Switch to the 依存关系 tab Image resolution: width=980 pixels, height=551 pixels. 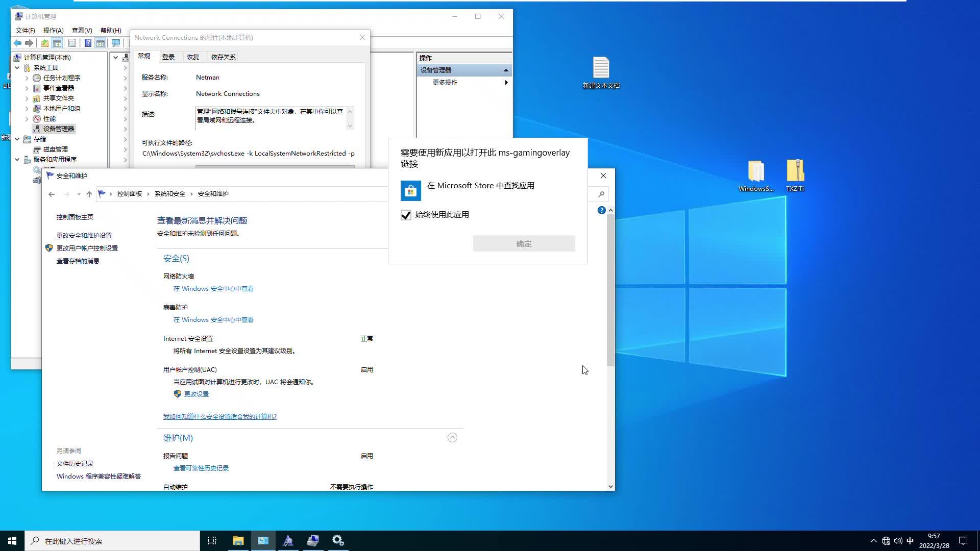point(222,57)
